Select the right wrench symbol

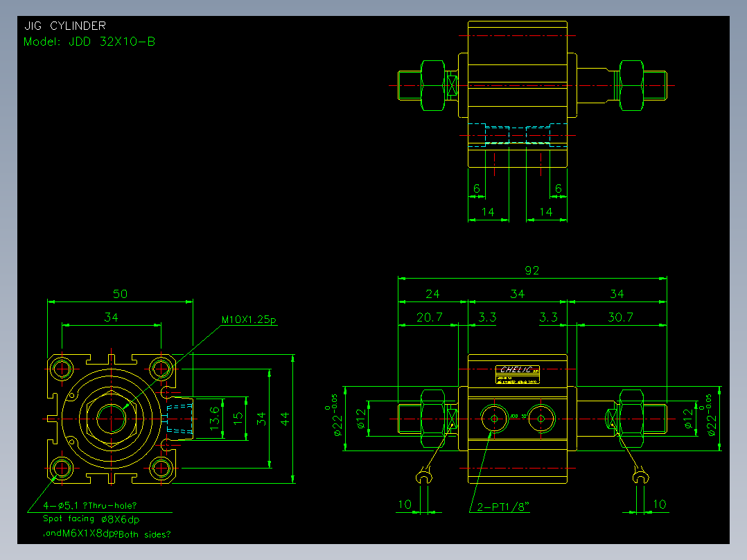click(x=640, y=476)
